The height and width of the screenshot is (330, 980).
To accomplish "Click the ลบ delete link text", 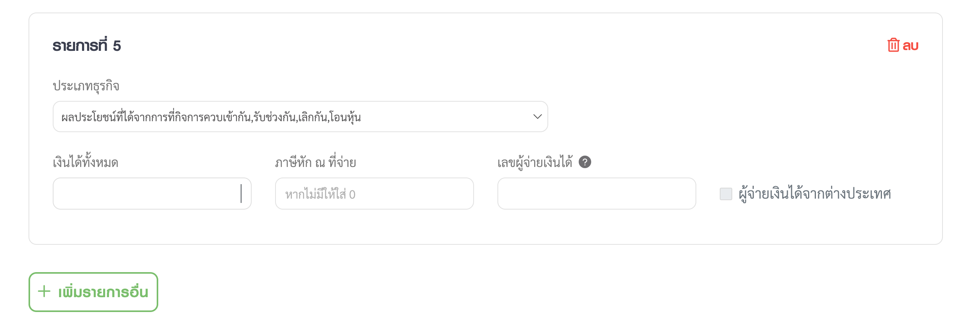I will (x=910, y=46).
